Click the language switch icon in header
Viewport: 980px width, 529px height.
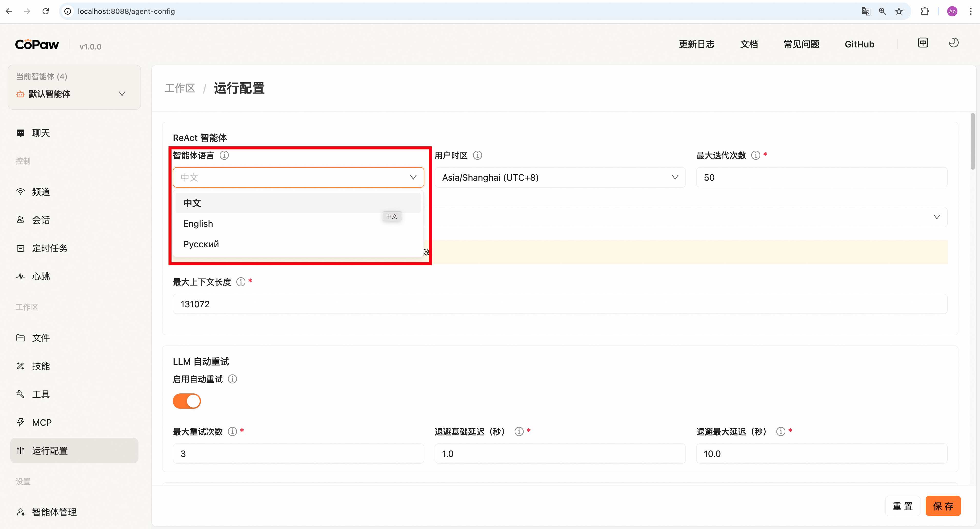pos(923,43)
